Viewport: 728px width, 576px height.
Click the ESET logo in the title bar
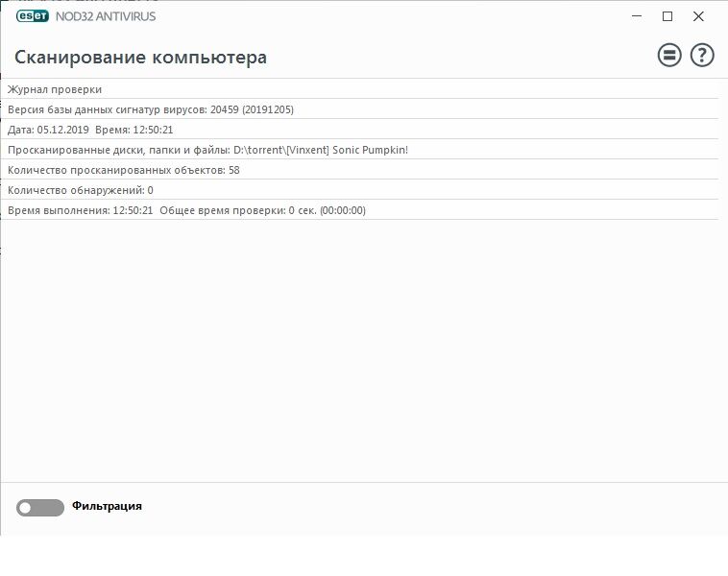tap(32, 16)
